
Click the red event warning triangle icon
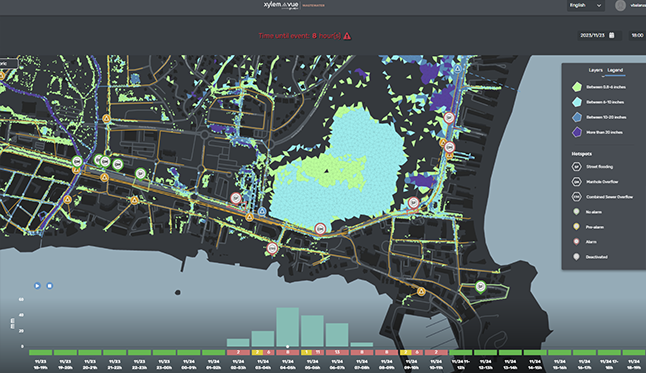click(347, 36)
